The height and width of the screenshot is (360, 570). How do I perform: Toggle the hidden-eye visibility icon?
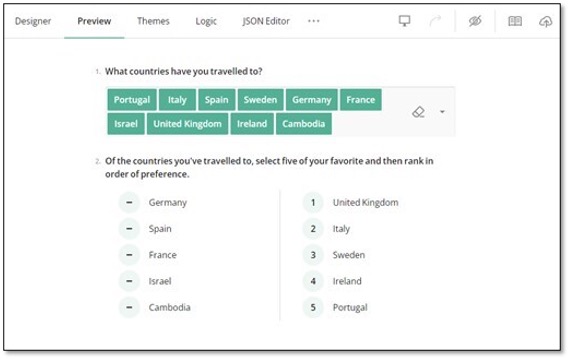coord(475,21)
